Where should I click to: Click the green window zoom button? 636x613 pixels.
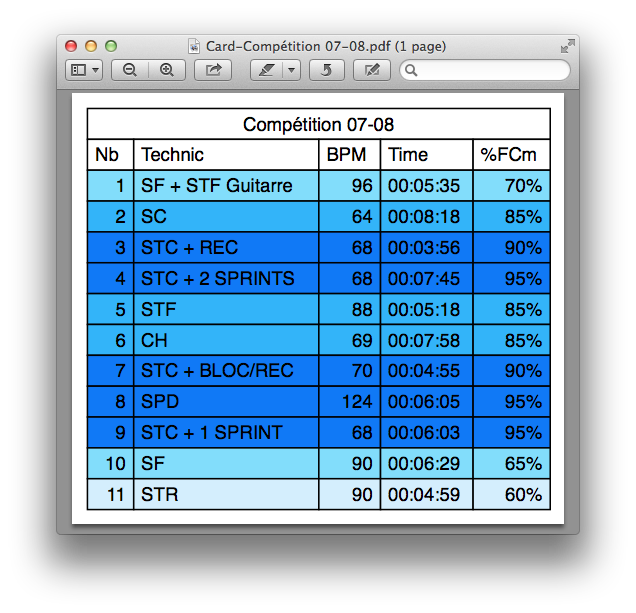(x=111, y=46)
